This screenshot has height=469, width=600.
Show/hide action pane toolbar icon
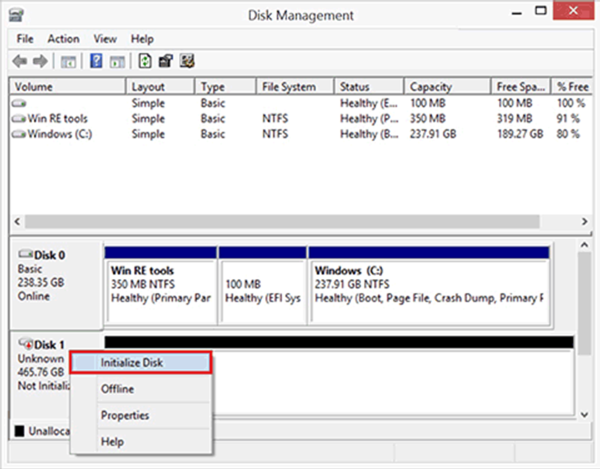click(x=117, y=62)
